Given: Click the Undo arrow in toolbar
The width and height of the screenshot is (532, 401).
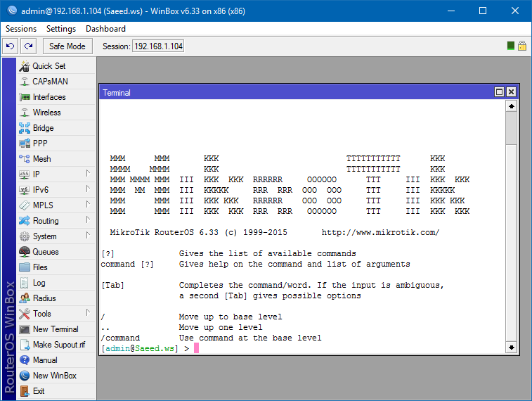Looking at the screenshot, I should 10,46.
